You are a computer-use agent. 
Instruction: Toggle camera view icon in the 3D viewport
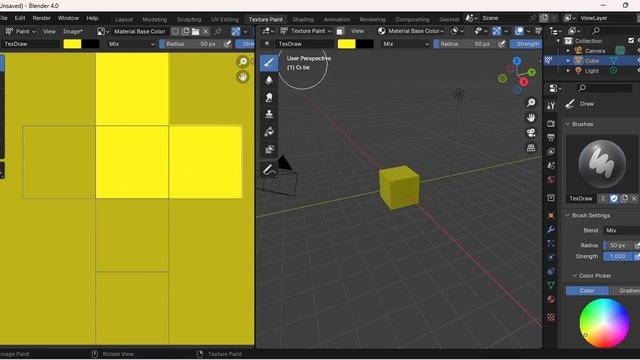click(x=531, y=133)
